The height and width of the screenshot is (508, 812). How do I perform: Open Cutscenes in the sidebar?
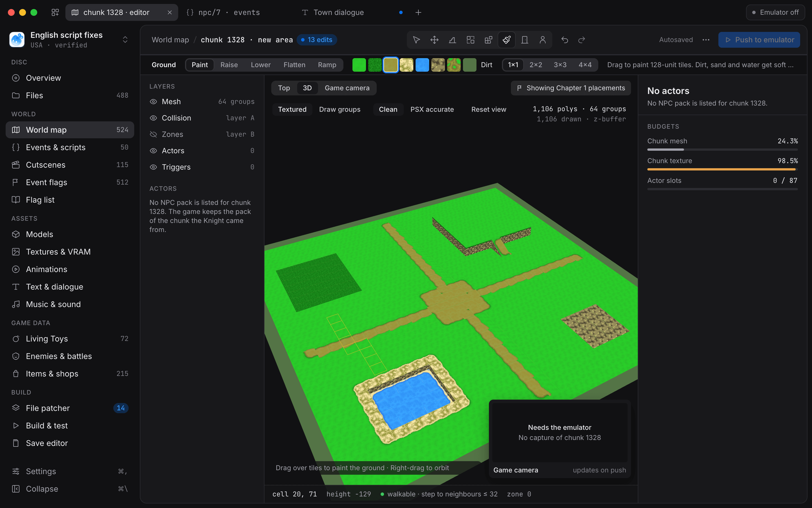click(x=70, y=165)
